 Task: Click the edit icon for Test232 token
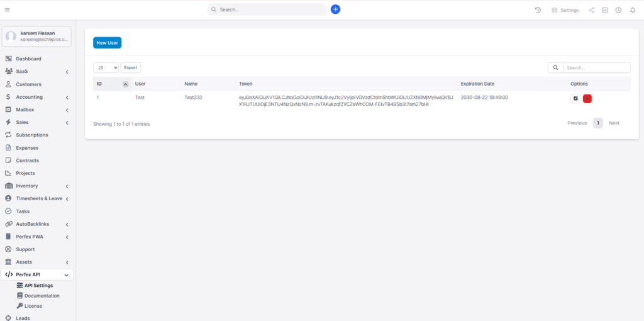(x=575, y=98)
